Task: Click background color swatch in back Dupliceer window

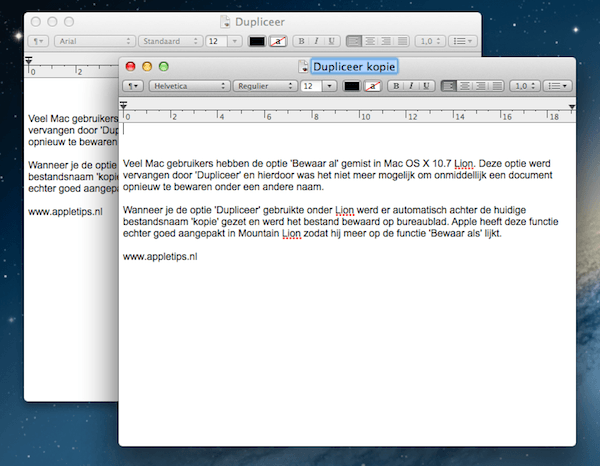Action: (x=278, y=41)
